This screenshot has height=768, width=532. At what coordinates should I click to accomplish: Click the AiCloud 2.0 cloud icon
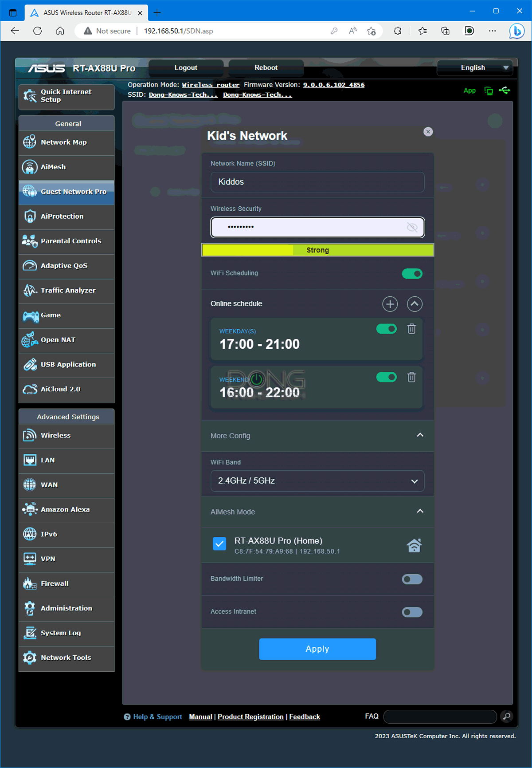[x=30, y=389]
